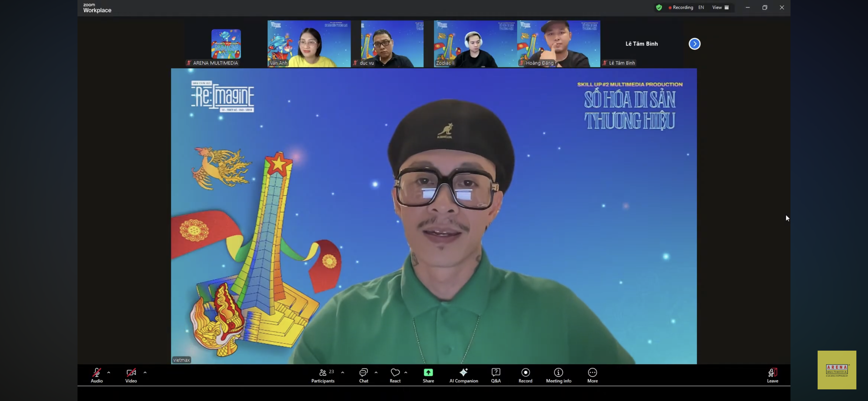868x401 pixels.
Task: Open the Q&A panel
Action: tap(496, 375)
